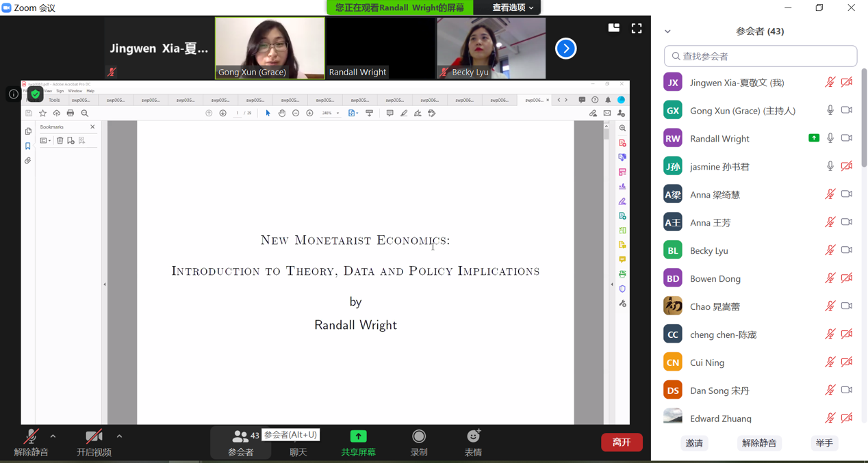
Task: Enter full screen mode icon
Action: tap(637, 28)
